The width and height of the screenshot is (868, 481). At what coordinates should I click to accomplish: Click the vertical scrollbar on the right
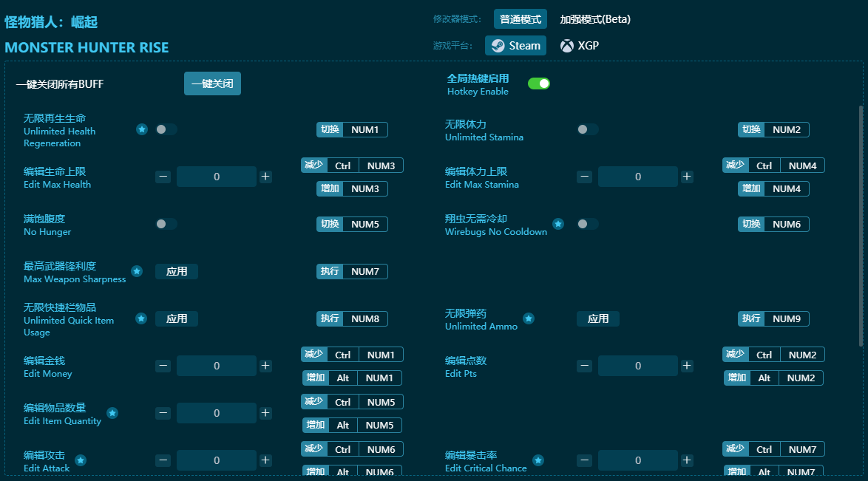860,222
